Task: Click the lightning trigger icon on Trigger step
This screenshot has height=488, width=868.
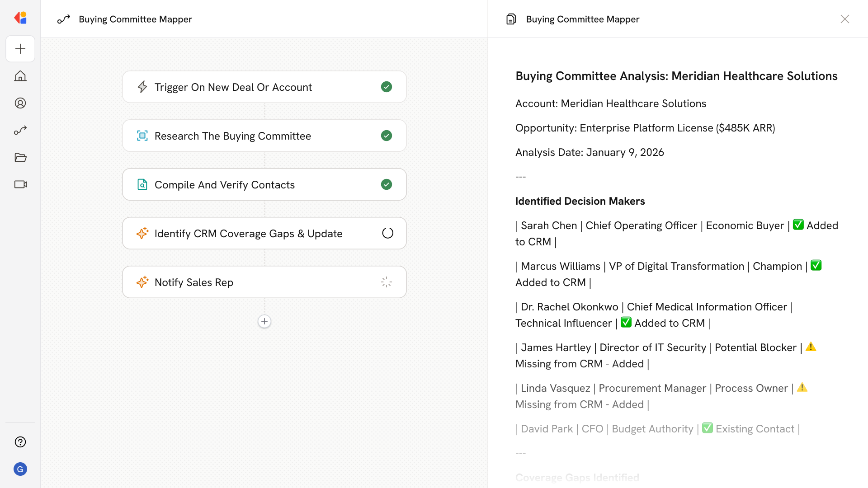Action: (x=142, y=87)
